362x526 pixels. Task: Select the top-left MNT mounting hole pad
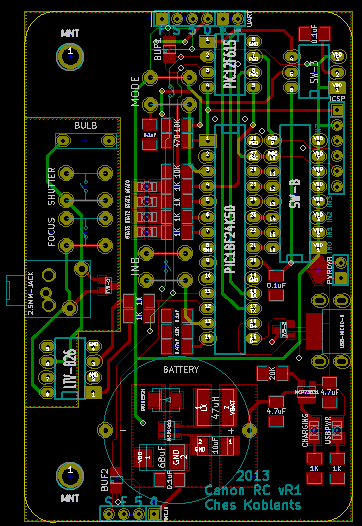70,56
